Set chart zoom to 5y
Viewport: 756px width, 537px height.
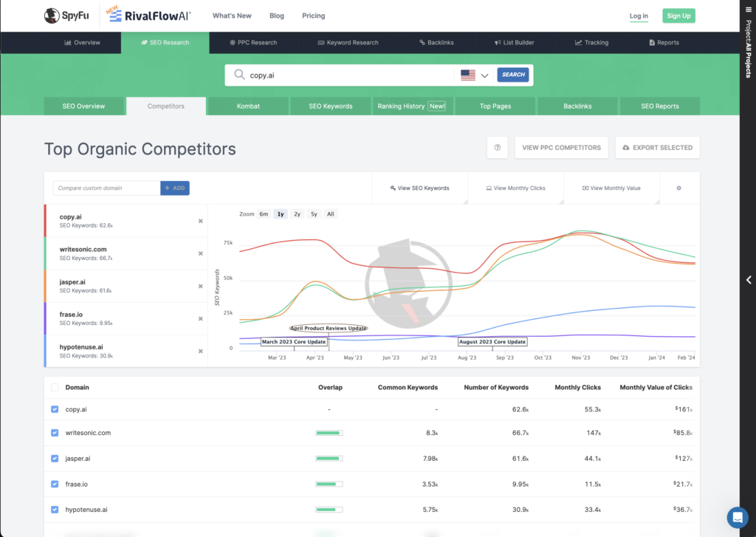pyautogui.click(x=314, y=214)
